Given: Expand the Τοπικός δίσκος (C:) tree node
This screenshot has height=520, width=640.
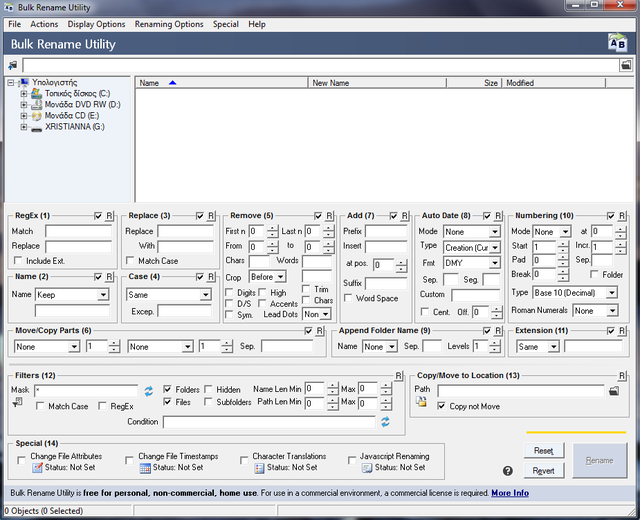Looking at the screenshot, I should point(24,93).
